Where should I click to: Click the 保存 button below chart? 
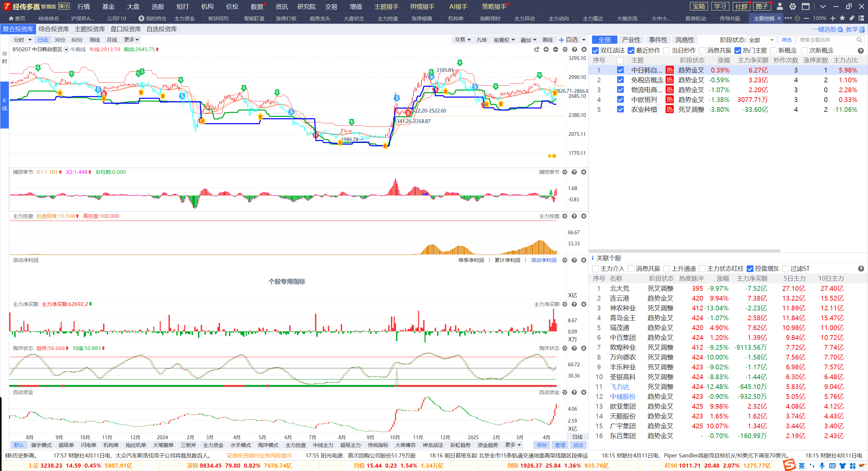click(x=542, y=445)
